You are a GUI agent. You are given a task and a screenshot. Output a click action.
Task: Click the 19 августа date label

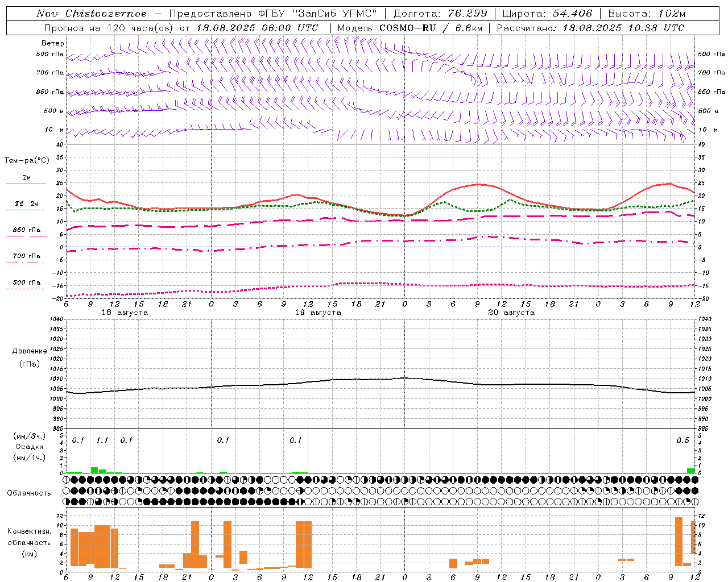pos(318,313)
